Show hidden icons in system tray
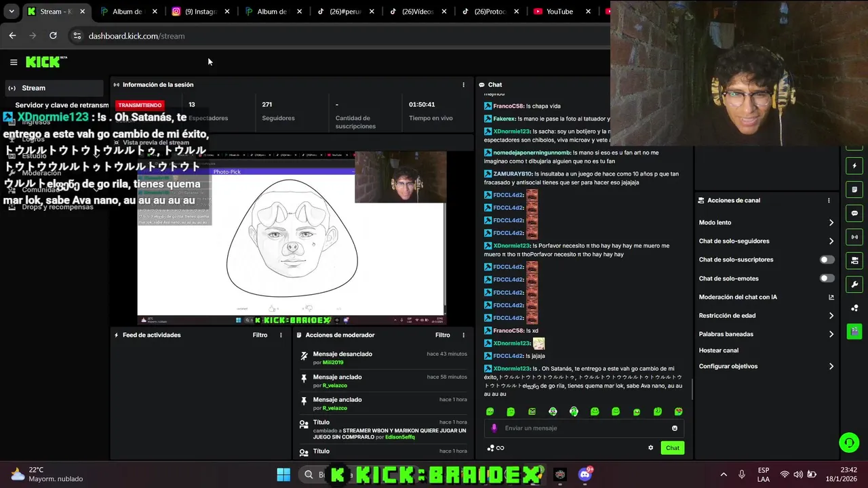This screenshot has width=868, height=488. [x=724, y=474]
